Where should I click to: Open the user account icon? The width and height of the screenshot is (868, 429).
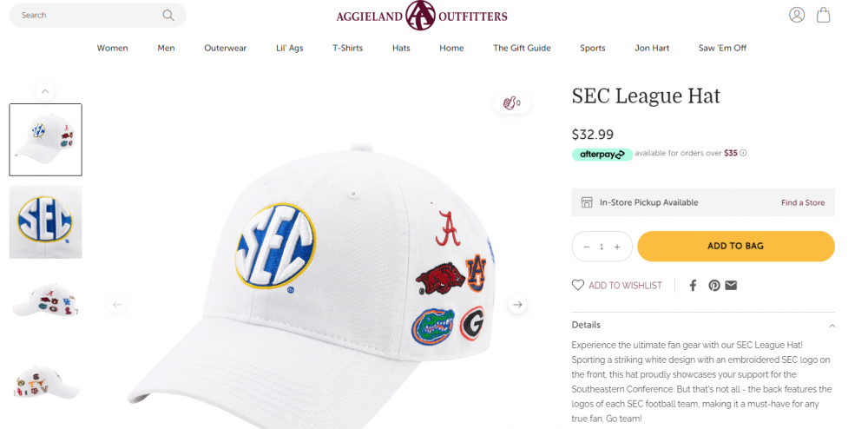point(797,15)
